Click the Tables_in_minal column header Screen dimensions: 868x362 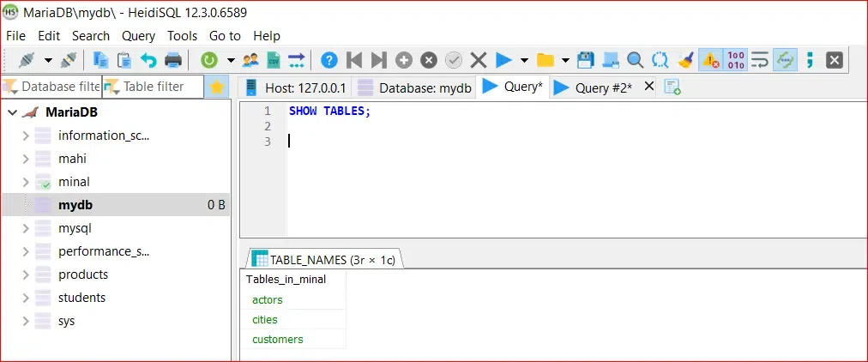coord(293,280)
